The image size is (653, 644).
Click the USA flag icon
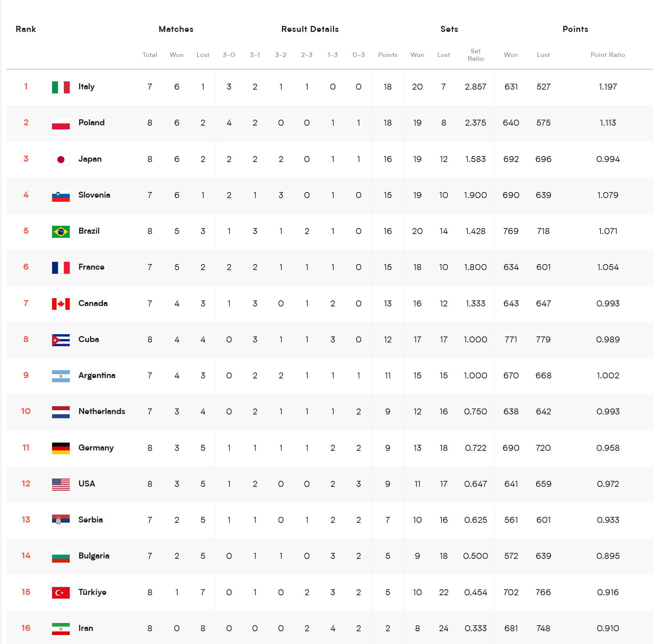pyautogui.click(x=61, y=484)
